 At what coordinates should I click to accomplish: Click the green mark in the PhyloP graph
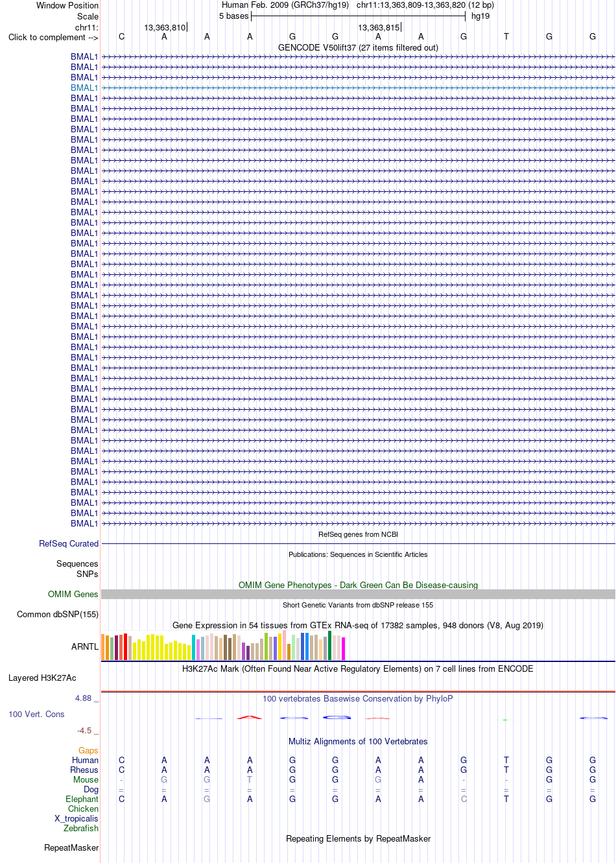click(x=505, y=719)
